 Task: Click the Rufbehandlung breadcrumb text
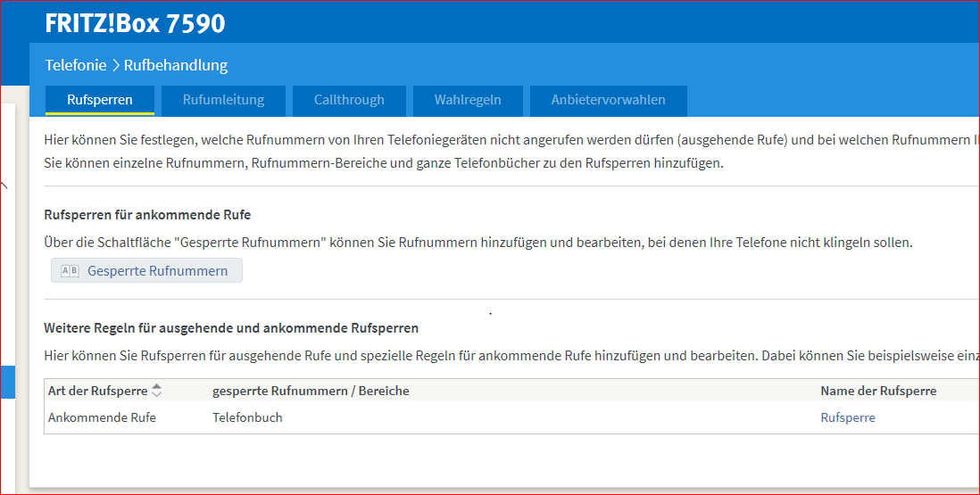(176, 65)
